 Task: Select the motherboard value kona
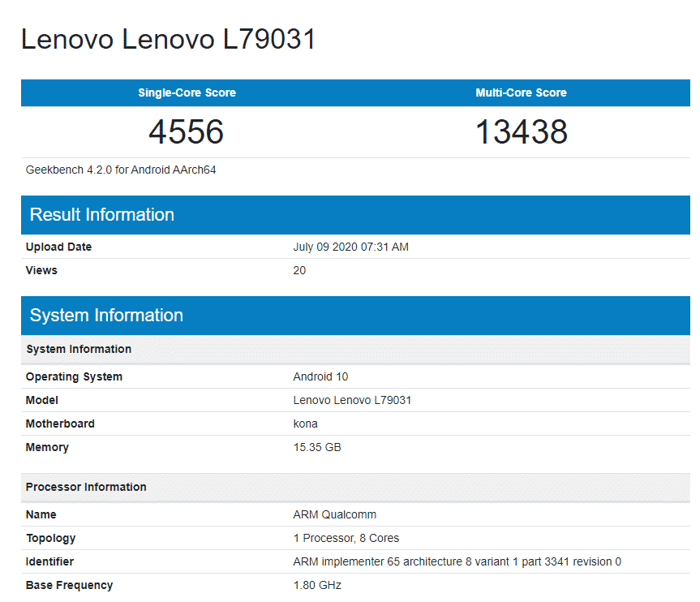(305, 424)
